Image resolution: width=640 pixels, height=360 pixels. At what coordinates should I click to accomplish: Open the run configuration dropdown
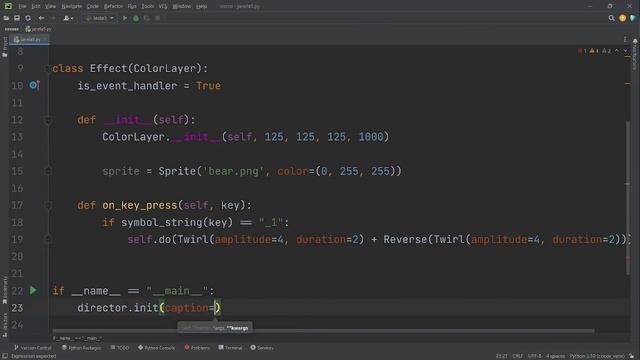pyautogui.click(x=99, y=18)
